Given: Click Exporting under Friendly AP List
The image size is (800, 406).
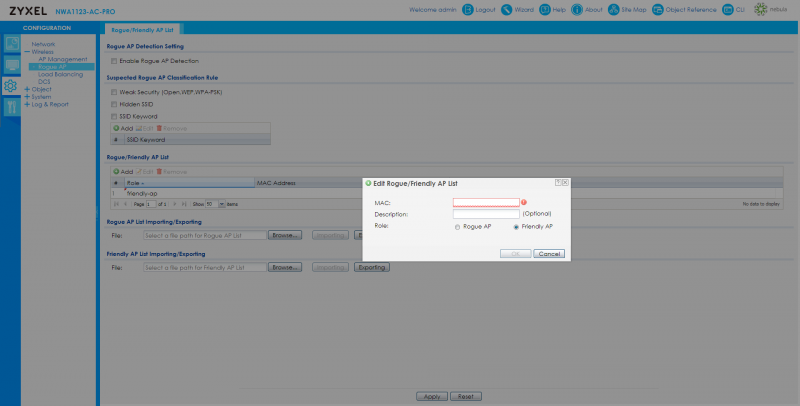Looking at the screenshot, I should coord(372,267).
